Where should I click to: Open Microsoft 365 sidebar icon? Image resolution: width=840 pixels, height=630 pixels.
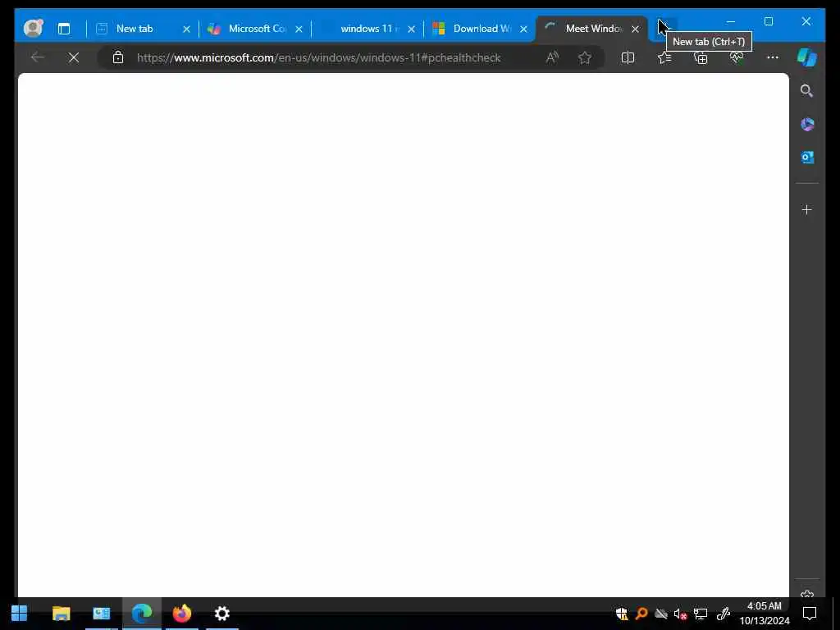click(x=807, y=125)
